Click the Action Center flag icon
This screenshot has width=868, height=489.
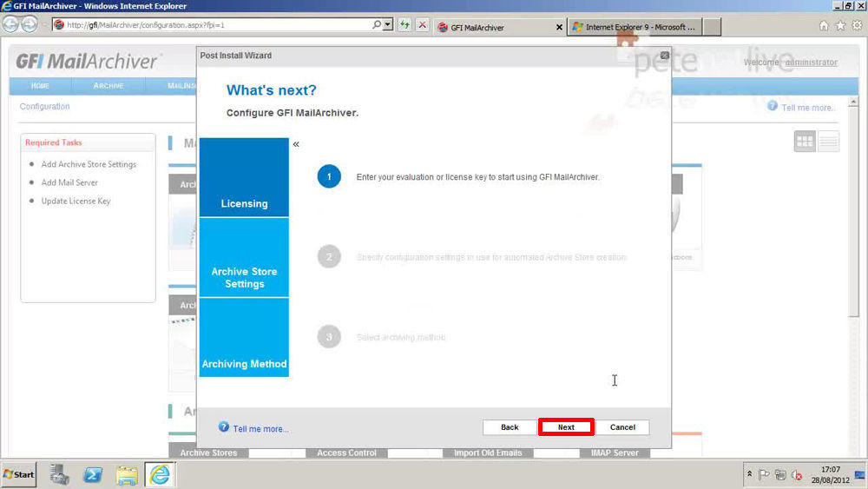pyautogui.click(x=764, y=474)
